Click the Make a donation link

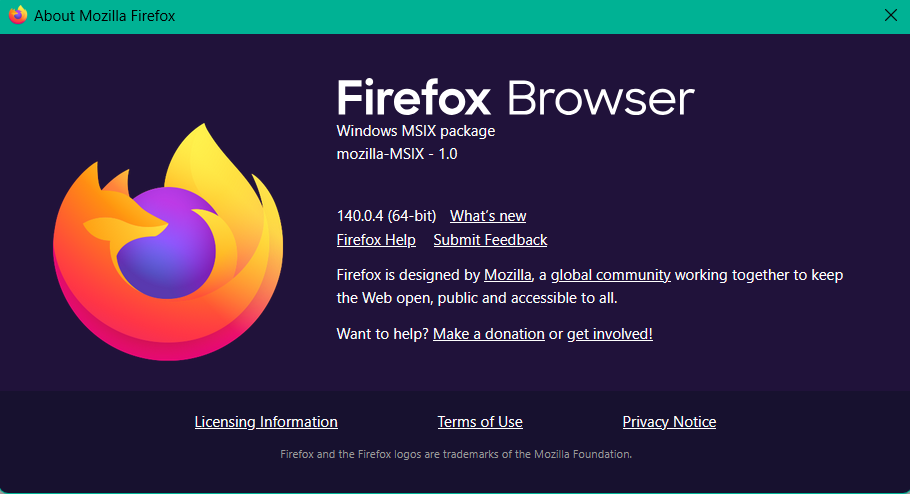489,334
